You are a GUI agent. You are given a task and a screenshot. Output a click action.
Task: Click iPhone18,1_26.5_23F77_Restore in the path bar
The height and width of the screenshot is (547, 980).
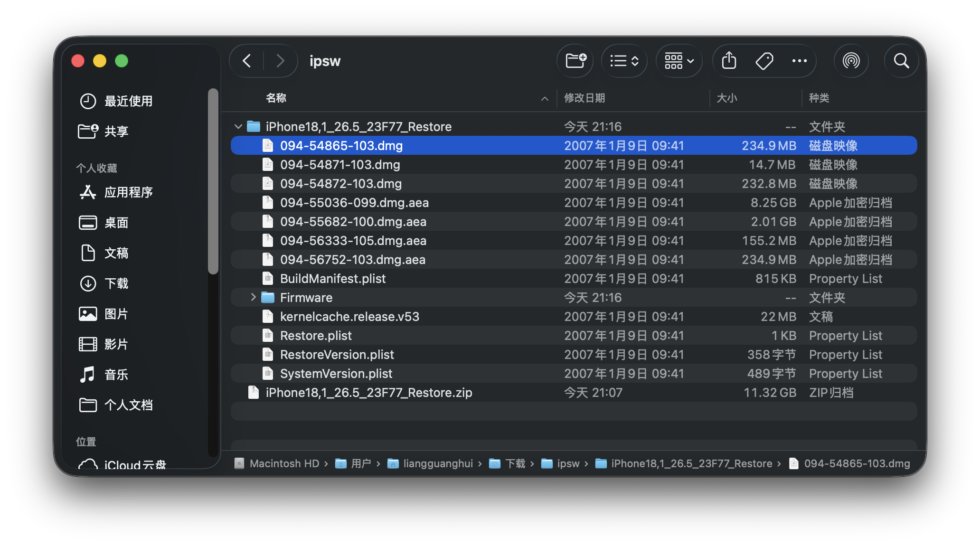pyautogui.click(x=684, y=463)
